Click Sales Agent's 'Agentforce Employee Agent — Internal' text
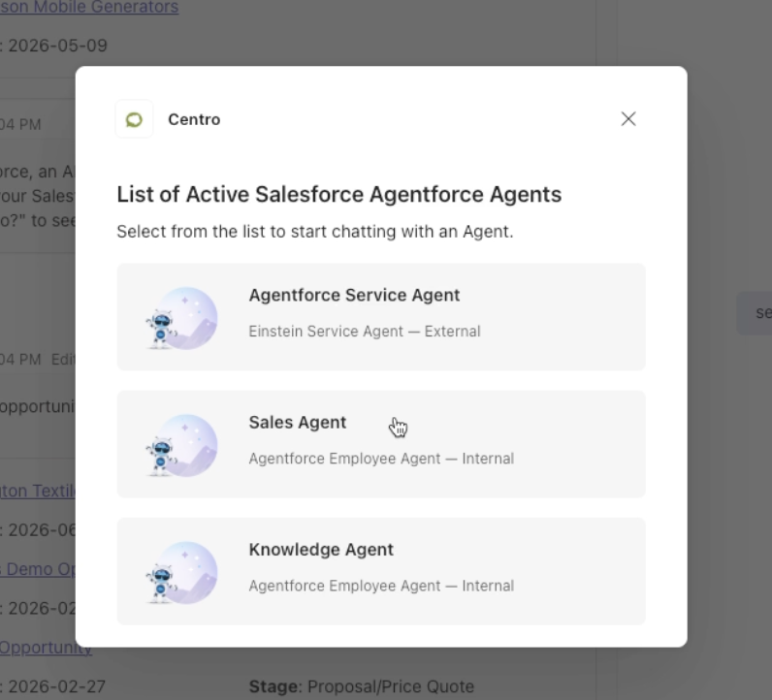772x700 pixels. (x=381, y=459)
